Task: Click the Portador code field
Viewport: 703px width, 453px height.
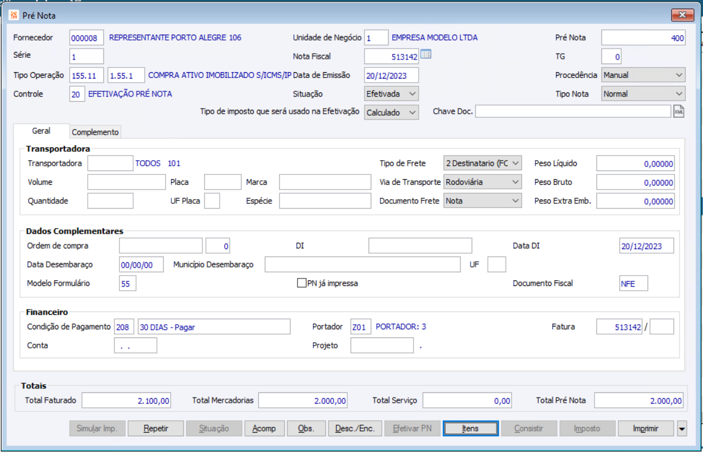Action: 361,327
